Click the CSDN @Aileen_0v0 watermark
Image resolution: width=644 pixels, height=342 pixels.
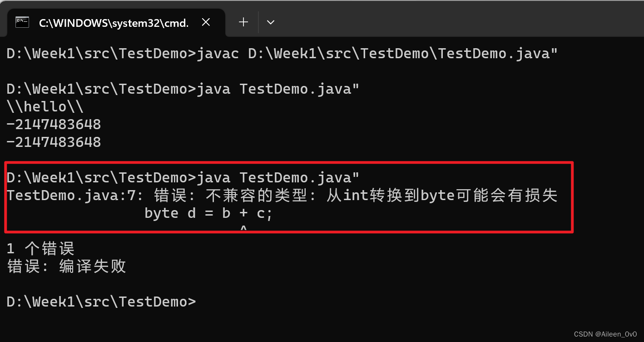605,334
